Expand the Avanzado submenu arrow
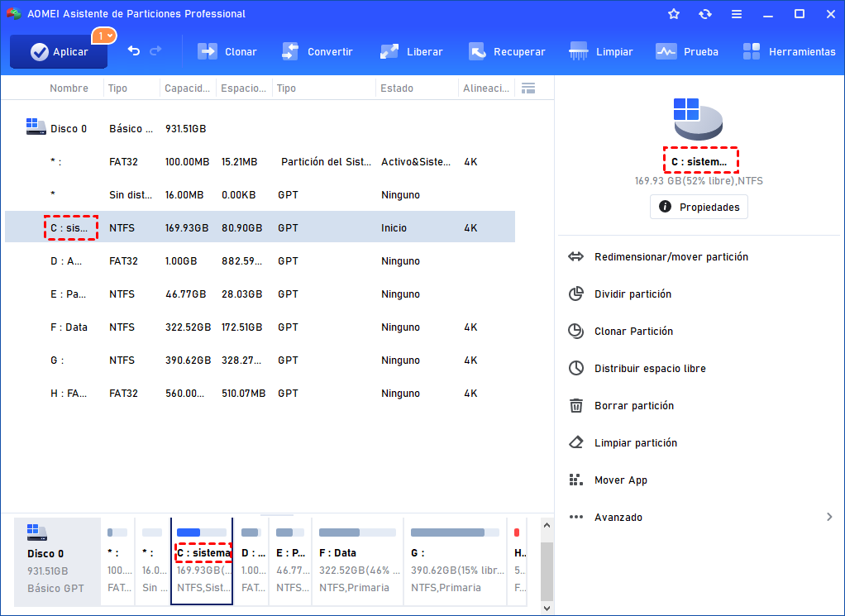This screenshot has height=616, width=845. tap(828, 517)
